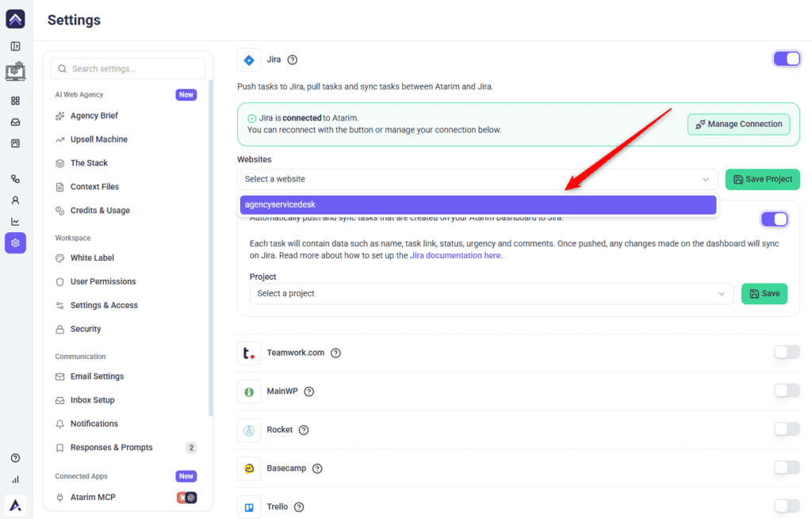Click the Teamwork.com help icon

click(x=335, y=353)
